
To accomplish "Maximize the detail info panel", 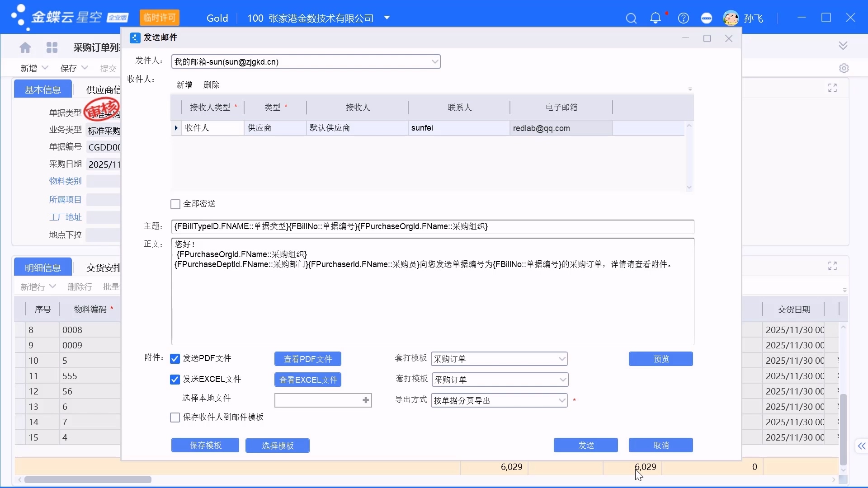I will 833,266.
